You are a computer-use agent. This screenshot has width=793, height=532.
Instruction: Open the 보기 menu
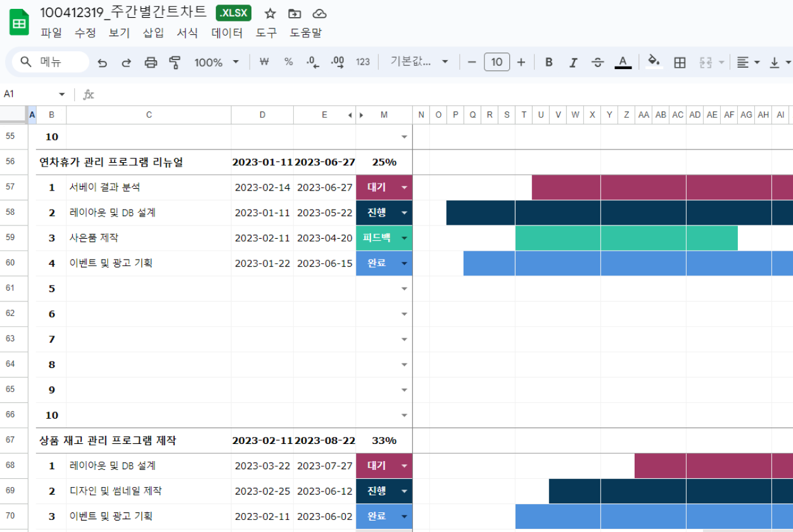[x=119, y=33]
